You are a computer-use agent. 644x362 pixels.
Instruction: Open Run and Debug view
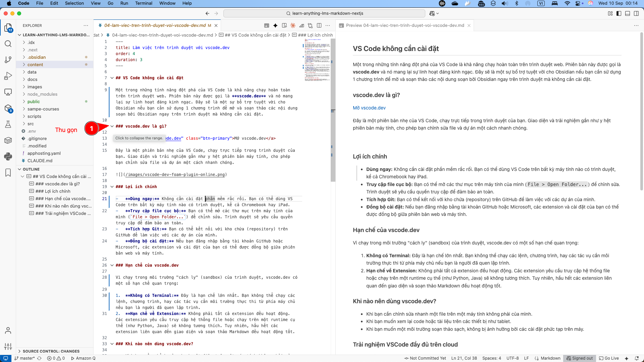(x=8, y=76)
